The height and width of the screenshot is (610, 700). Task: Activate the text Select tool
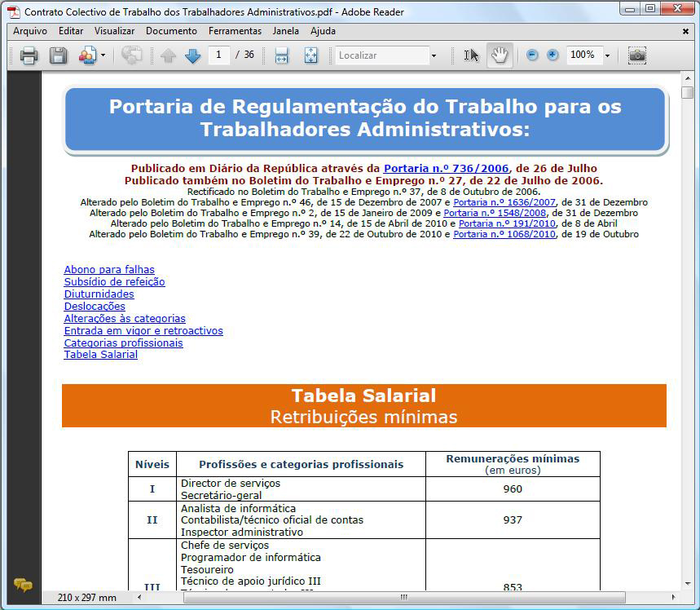coord(471,55)
